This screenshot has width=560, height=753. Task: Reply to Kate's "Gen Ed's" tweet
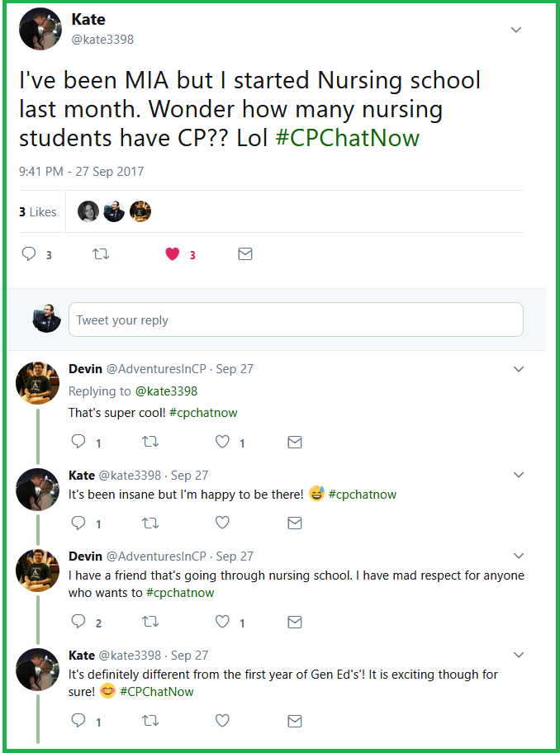(x=79, y=721)
